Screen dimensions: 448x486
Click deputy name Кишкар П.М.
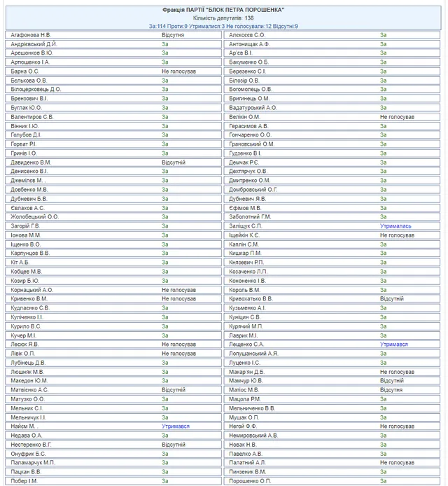click(245, 254)
